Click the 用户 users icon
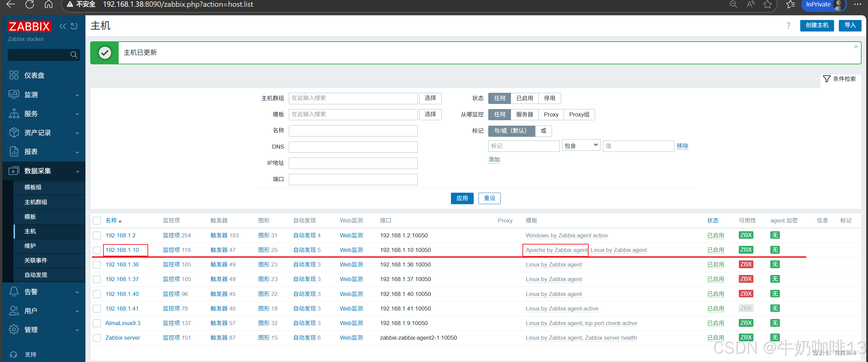 [x=14, y=311]
